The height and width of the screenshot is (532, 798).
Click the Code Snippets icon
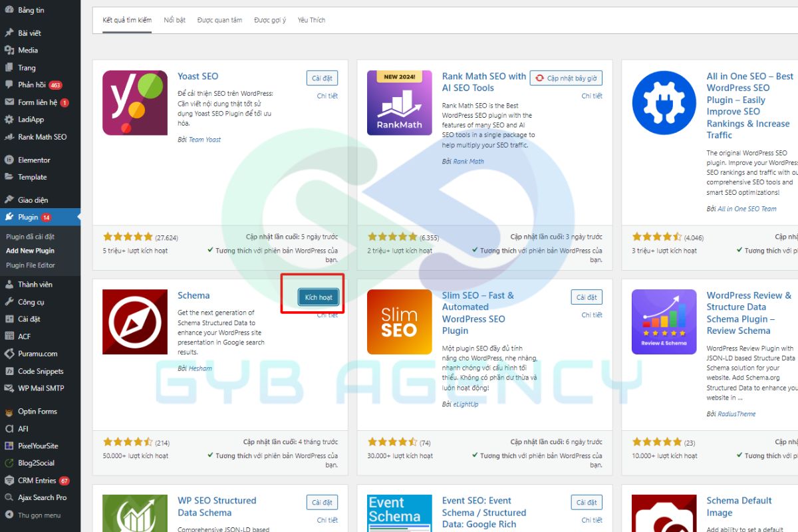click(x=9, y=371)
